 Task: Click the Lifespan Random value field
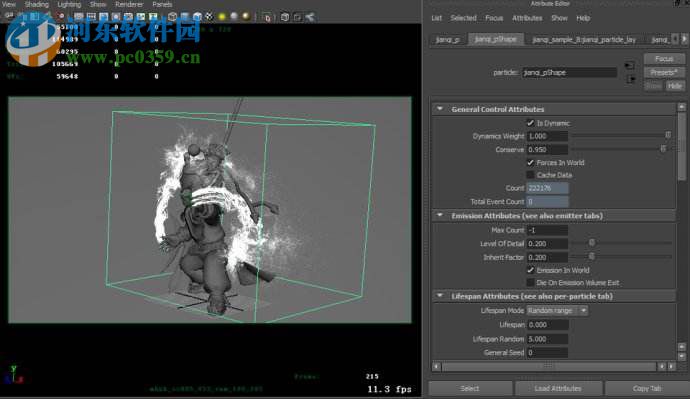547,339
